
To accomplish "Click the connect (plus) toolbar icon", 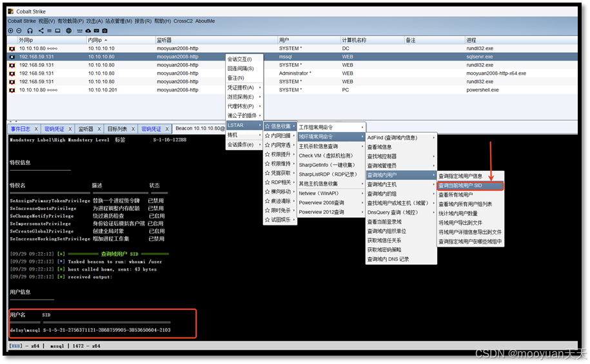I will [10, 31].
